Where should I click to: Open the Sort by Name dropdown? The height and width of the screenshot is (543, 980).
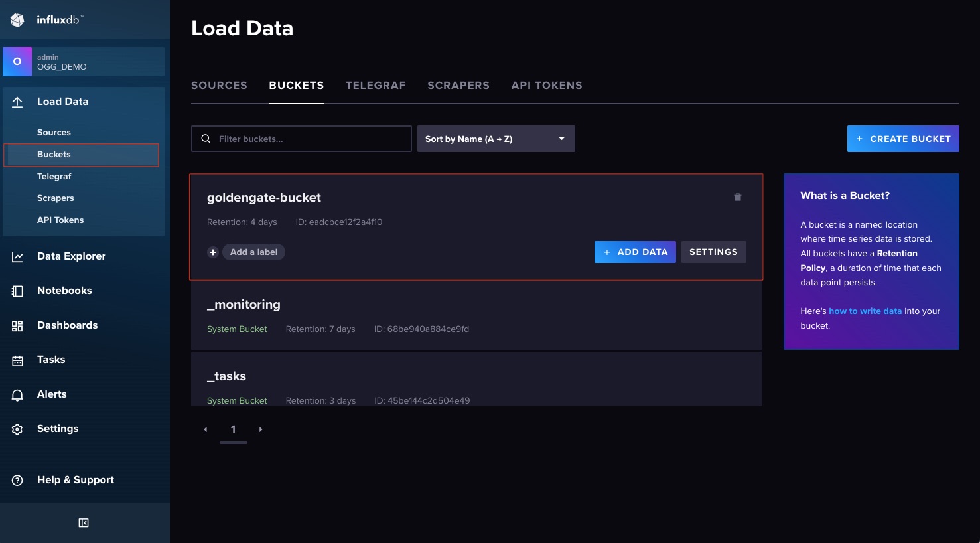click(496, 139)
